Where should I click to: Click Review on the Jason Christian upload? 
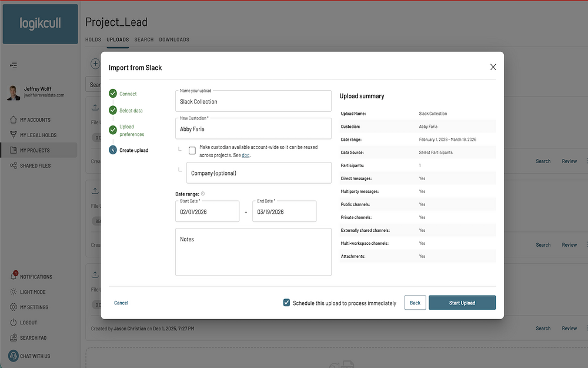tap(569, 328)
